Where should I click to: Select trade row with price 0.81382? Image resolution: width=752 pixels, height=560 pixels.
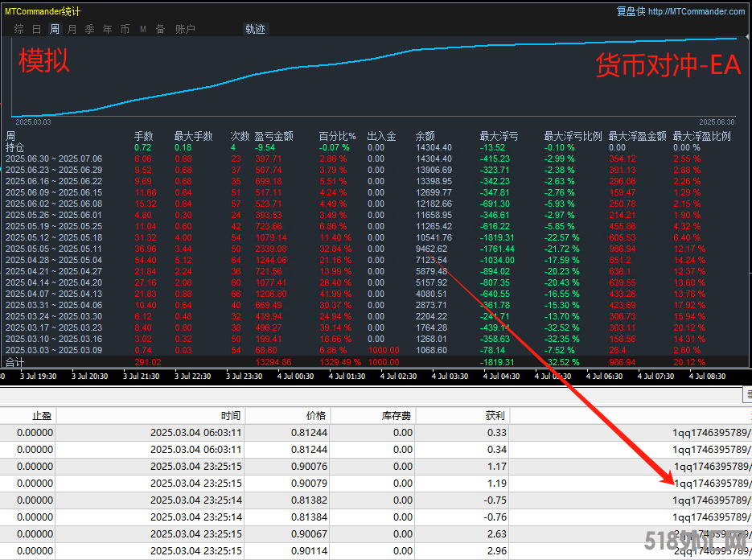pyautogui.click(x=376, y=500)
